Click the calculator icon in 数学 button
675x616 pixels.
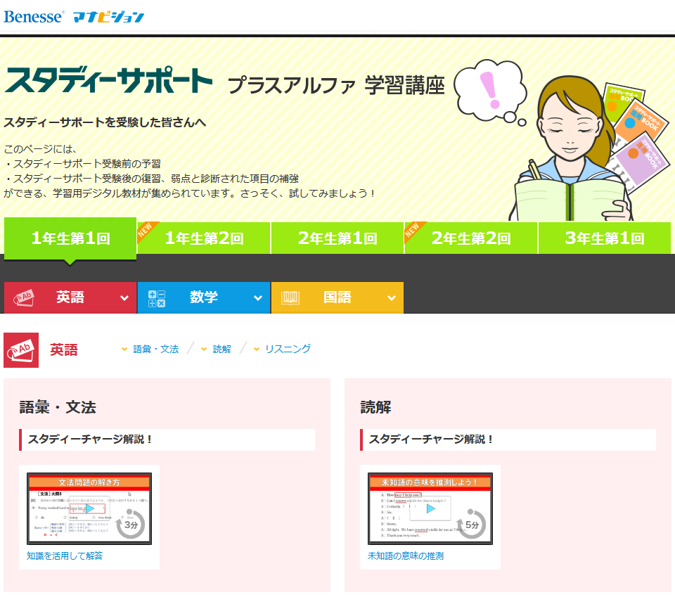pyautogui.click(x=157, y=298)
